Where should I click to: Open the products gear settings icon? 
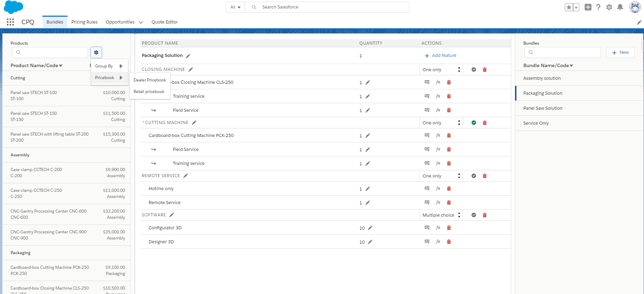96,52
